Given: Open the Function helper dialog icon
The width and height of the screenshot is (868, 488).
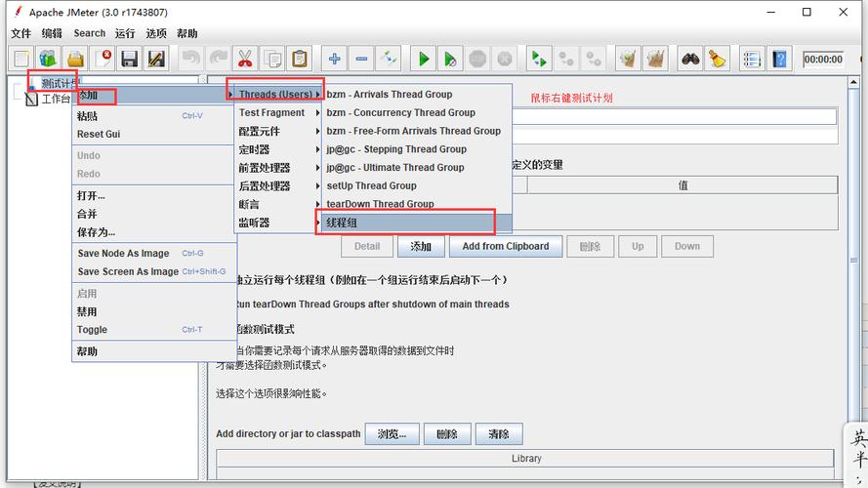Looking at the screenshot, I should coord(752,59).
